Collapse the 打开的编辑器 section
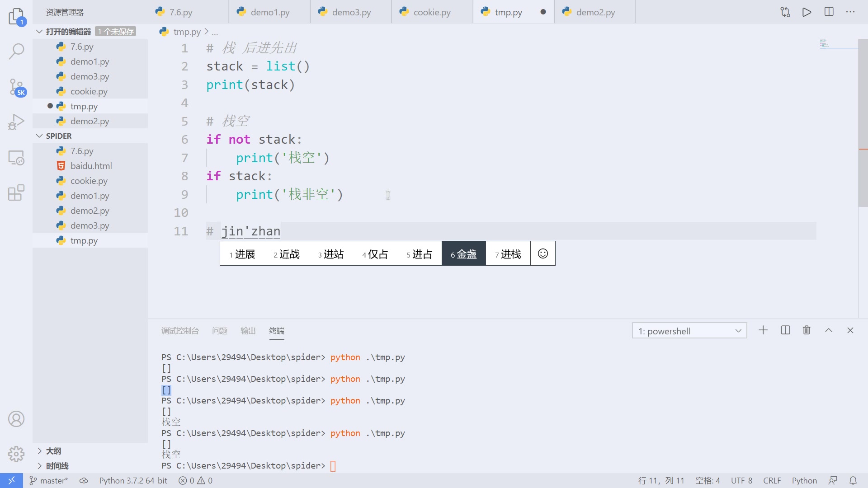This screenshot has width=868, height=488. 38,31
